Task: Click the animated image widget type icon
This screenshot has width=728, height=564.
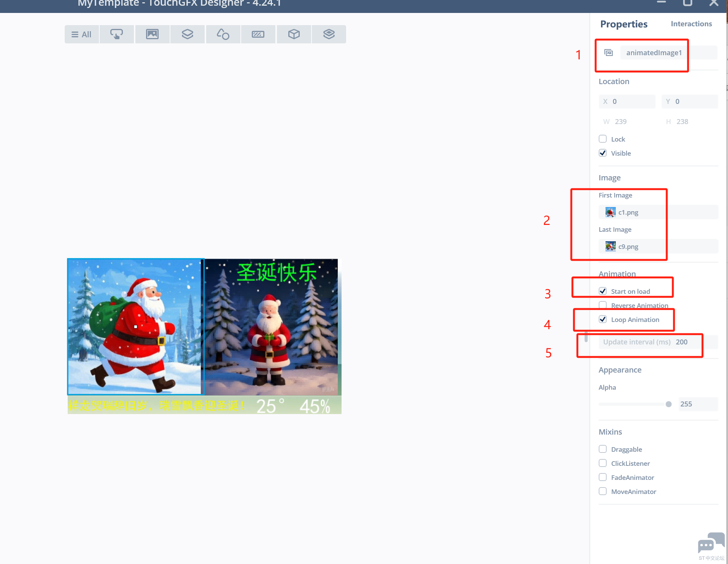Action: tap(609, 53)
